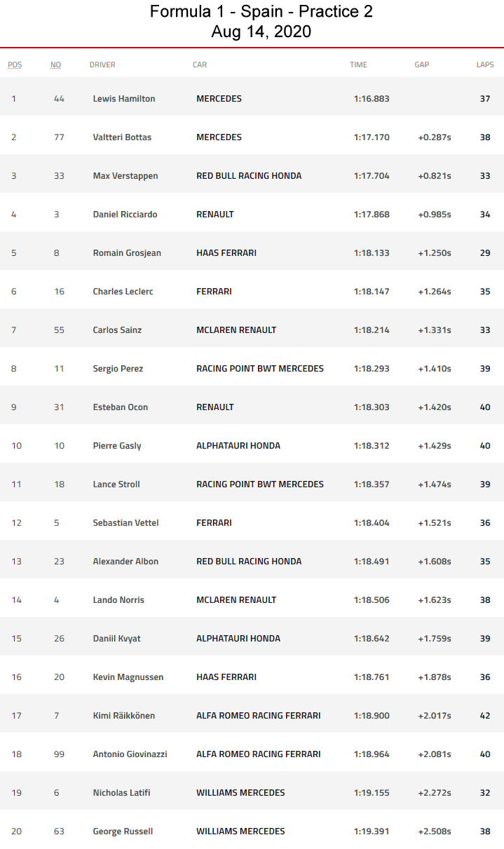Select Kimi Räikkönen's name
The width and height of the screenshot is (504, 849).
pos(124,716)
